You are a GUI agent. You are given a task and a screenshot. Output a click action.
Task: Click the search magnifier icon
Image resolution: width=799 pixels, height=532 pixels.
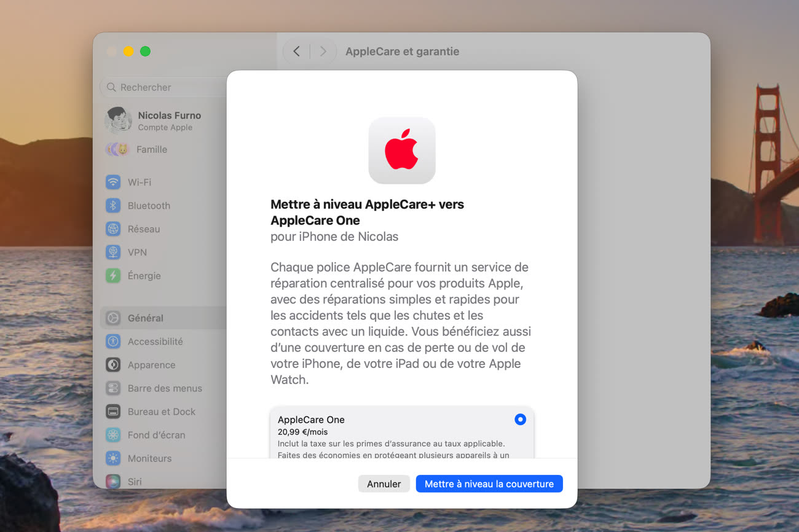point(111,87)
